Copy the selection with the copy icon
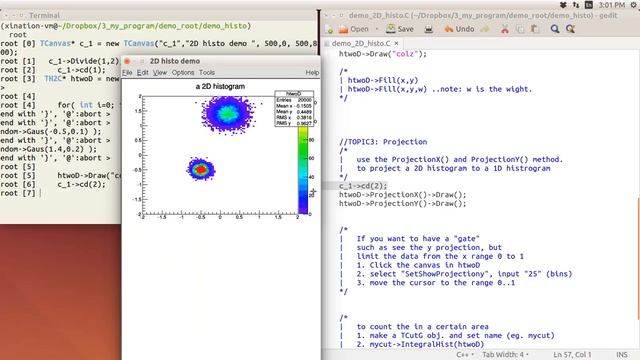This screenshot has height=360, width=640. click(520, 29)
